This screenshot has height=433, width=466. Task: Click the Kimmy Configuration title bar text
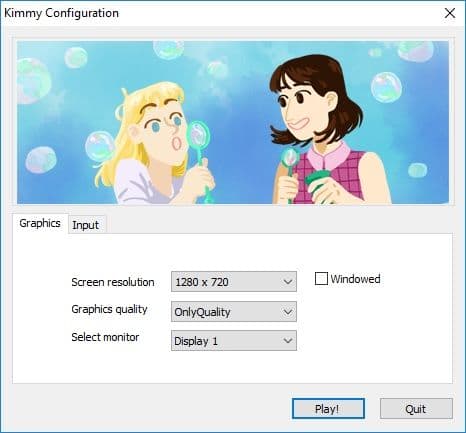click(x=61, y=13)
